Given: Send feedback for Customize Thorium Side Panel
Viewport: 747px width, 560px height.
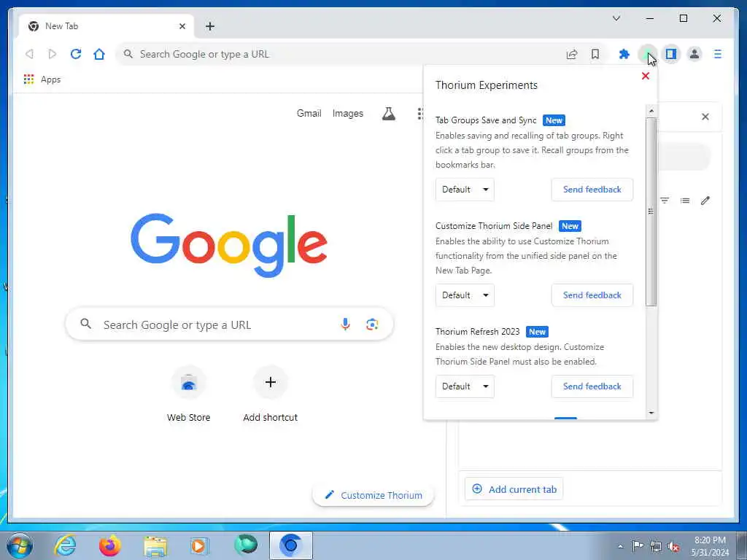Looking at the screenshot, I should 592,295.
